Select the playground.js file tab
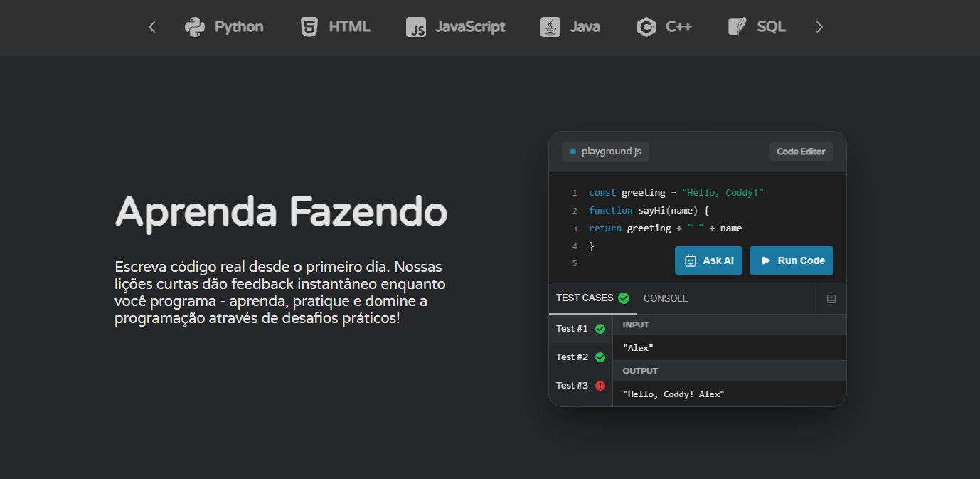The height and width of the screenshot is (479, 980). 605,152
